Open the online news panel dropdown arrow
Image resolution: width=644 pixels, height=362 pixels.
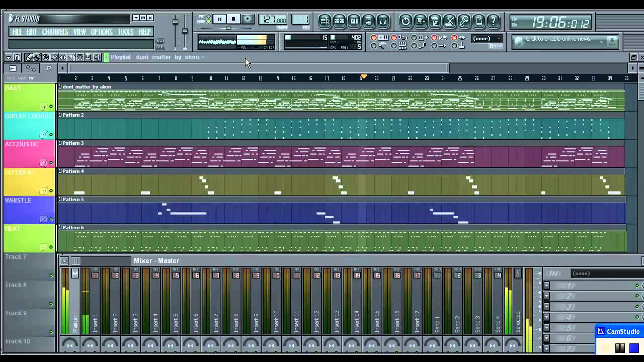602,42
